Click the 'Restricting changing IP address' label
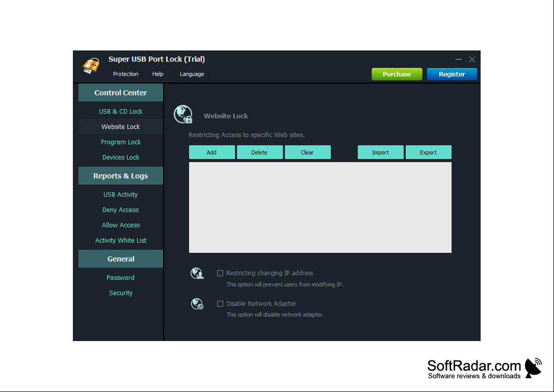 [x=270, y=273]
